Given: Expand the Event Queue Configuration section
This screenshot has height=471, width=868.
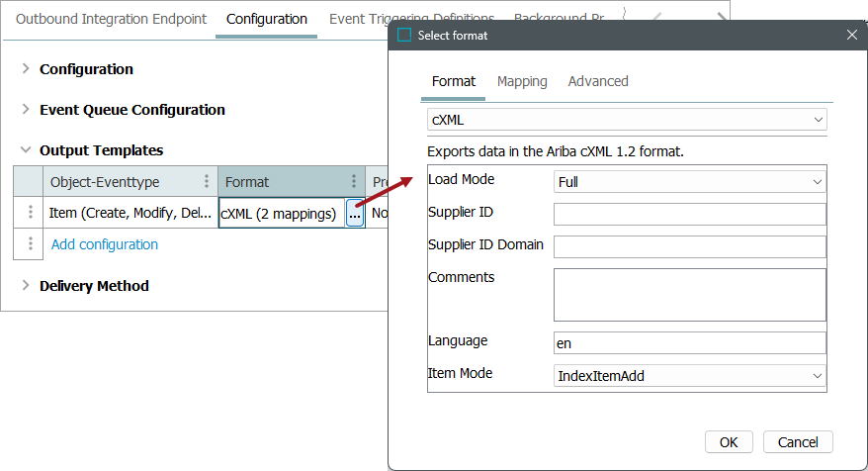Looking at the screenshot, I should 26,110.
